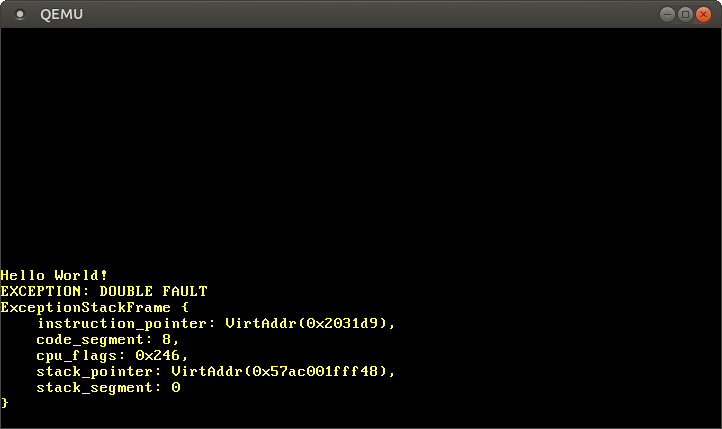Viewport: 722px width, 429px height.
Task: Click the QEMU title text
Action: point(63,14)
